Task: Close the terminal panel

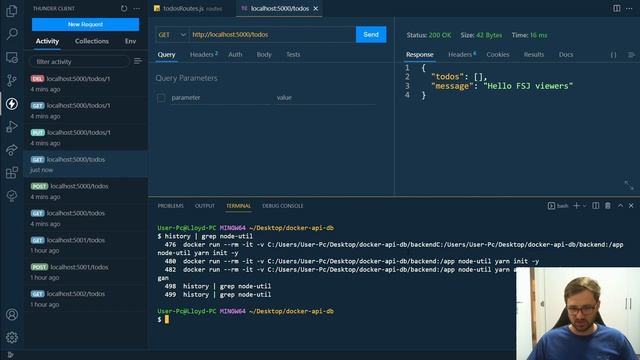Action: point(631,206)
